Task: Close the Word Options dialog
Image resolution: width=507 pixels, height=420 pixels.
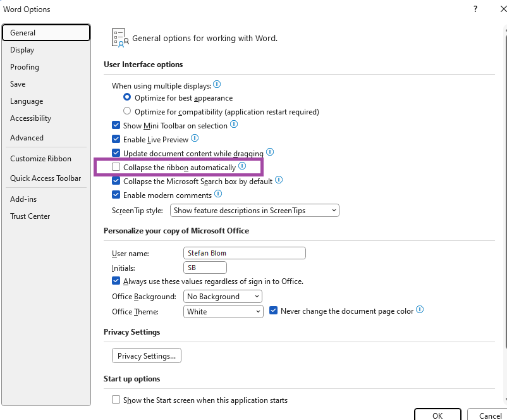Action: pyautogui.click(x=503, y=9)
